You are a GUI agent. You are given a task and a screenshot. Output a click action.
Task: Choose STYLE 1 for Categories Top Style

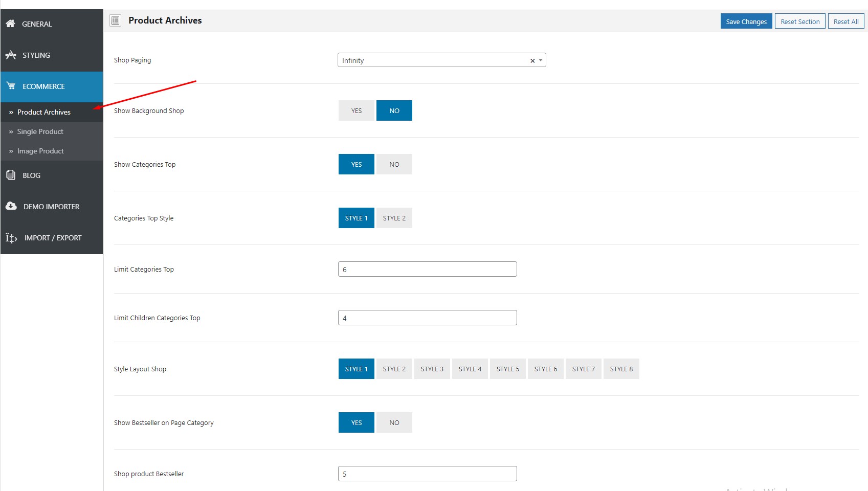click(x=357, y=218)
